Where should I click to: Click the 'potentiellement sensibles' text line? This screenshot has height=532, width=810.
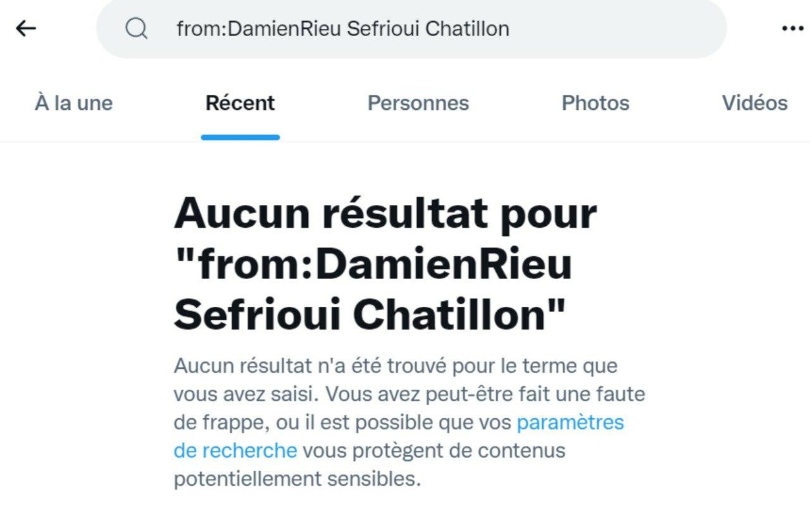297,479
